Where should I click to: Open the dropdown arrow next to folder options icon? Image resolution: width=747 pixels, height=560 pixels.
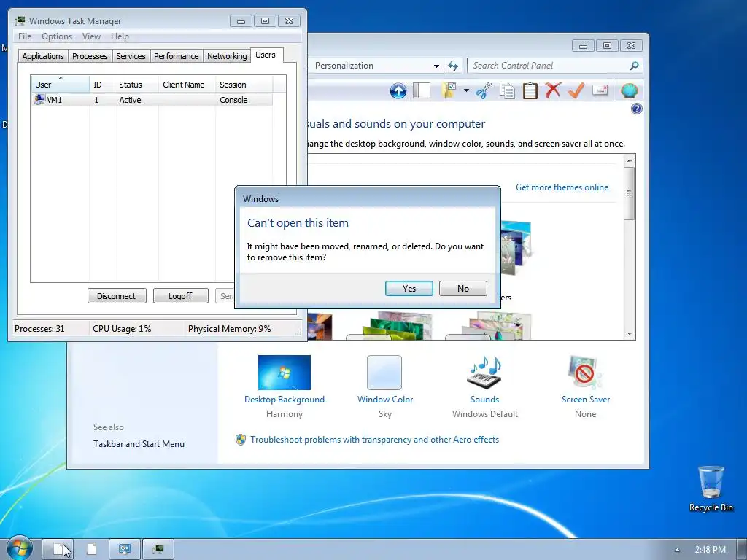pos(466,90)
